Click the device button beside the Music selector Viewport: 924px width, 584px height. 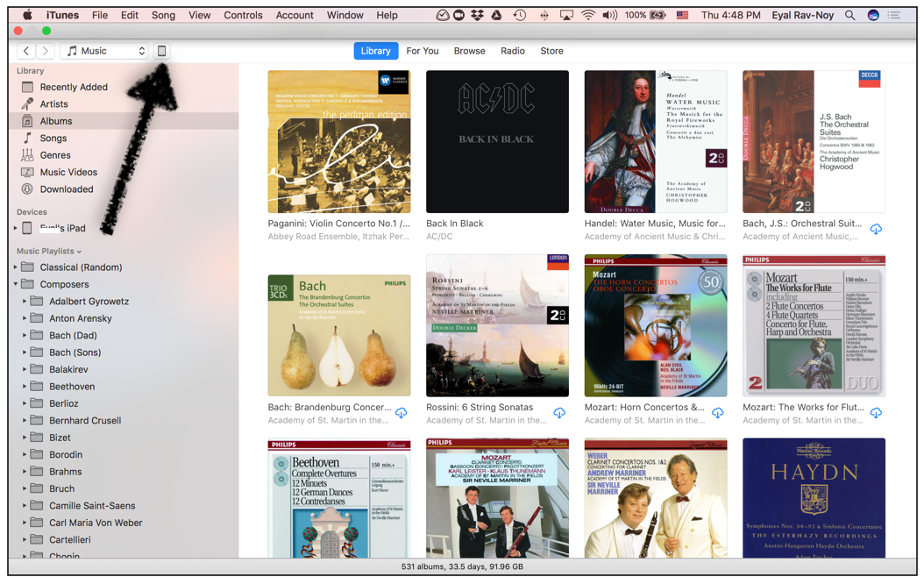(161, 51)
